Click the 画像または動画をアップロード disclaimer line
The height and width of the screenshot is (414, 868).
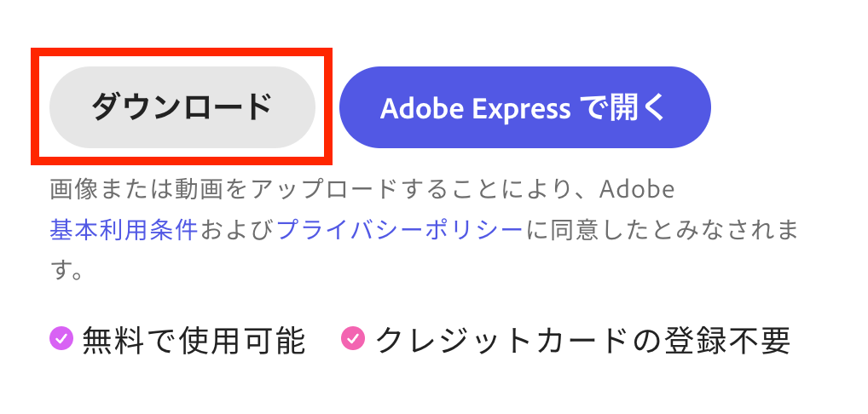click(362, 190)
